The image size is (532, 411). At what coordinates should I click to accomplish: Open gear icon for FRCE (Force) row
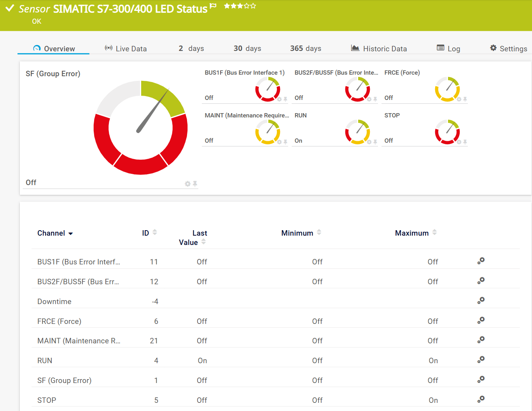pos(481,320)
